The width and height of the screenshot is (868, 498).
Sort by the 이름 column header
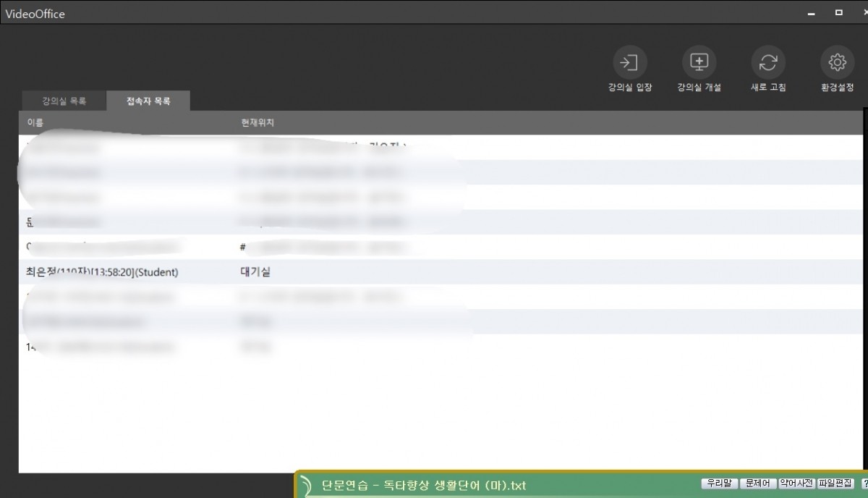(x=35, y=123)
